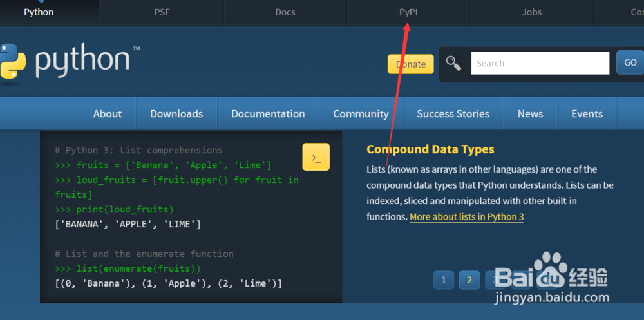Expand the Documentation menu
Viewport: 644px width, 320px height.
(x=268, y=114)
